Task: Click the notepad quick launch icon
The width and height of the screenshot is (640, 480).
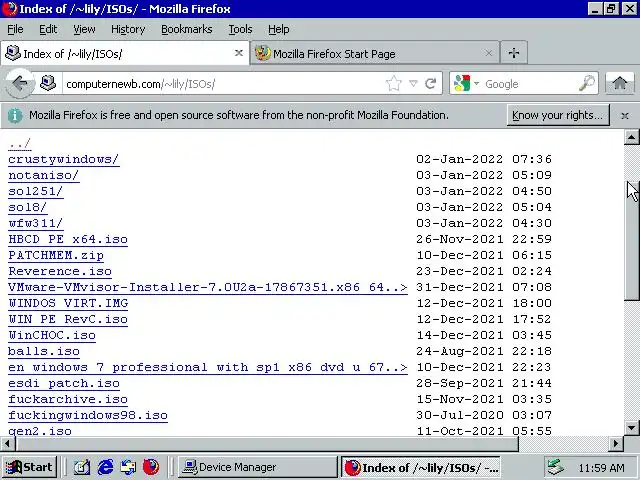Action: pos(82,467)
